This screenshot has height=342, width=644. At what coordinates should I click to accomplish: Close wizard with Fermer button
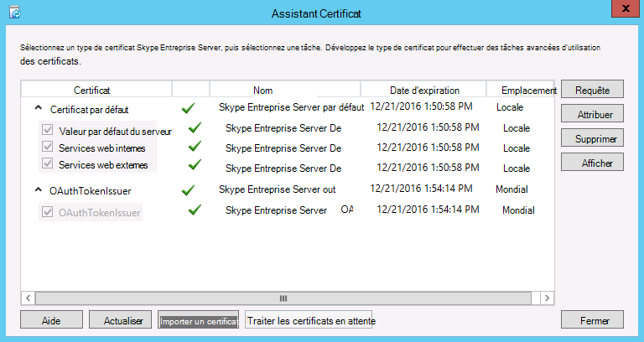pyautogui.click(x=592, y=320)
